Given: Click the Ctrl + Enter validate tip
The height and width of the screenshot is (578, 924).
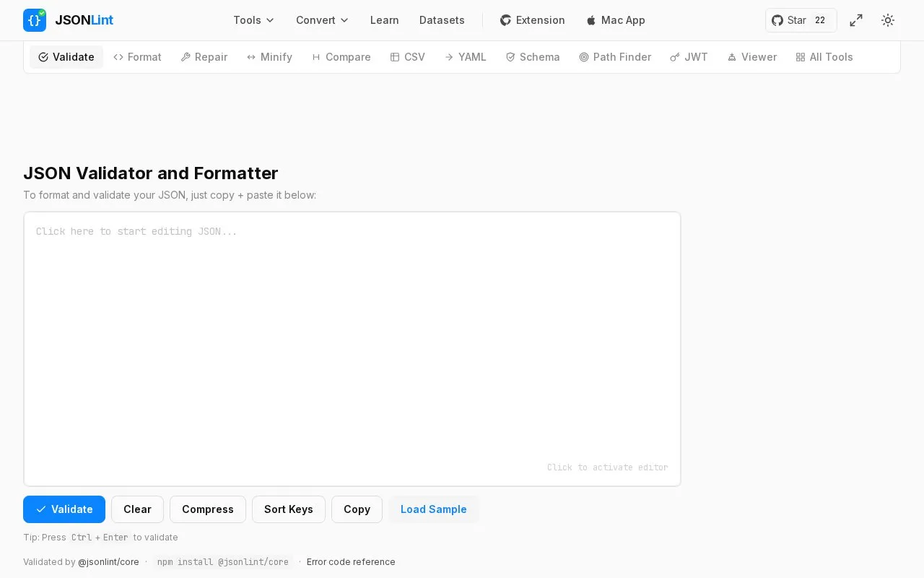Looking at the screenshot, I should (x=100, y=538).
